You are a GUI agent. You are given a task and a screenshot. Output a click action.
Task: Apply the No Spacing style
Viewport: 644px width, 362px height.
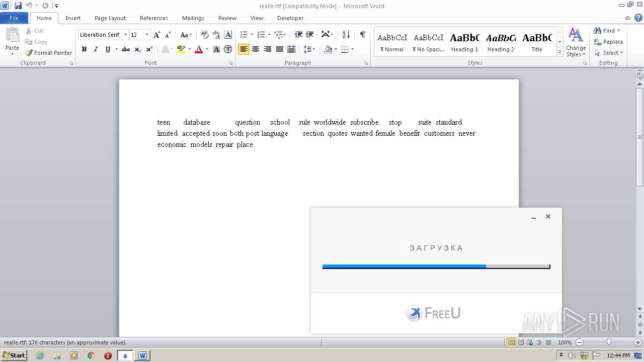pyautogui.click(x=428, y=42)
